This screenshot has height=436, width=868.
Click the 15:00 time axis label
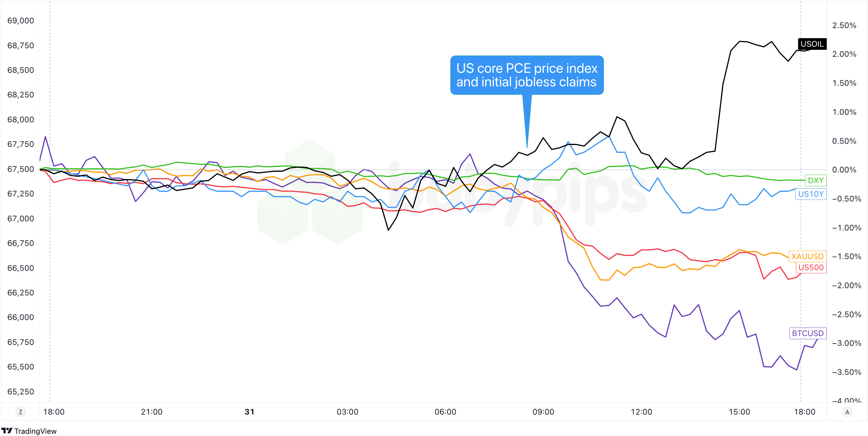[739, 412]
